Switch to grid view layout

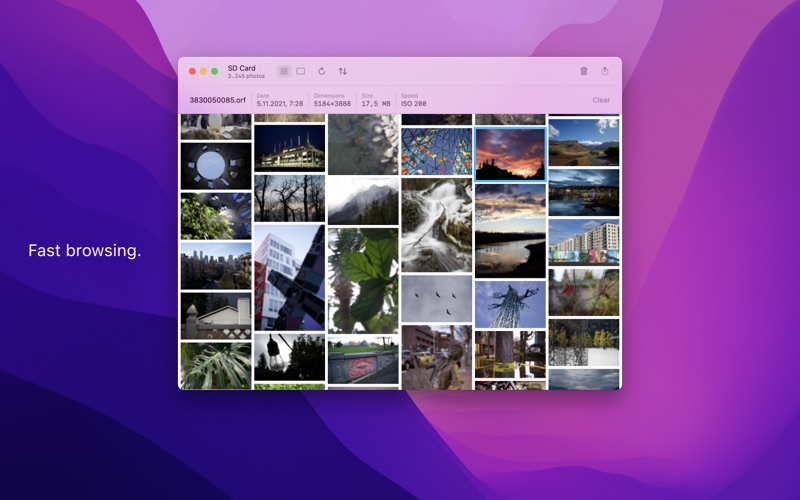(284, 71)
